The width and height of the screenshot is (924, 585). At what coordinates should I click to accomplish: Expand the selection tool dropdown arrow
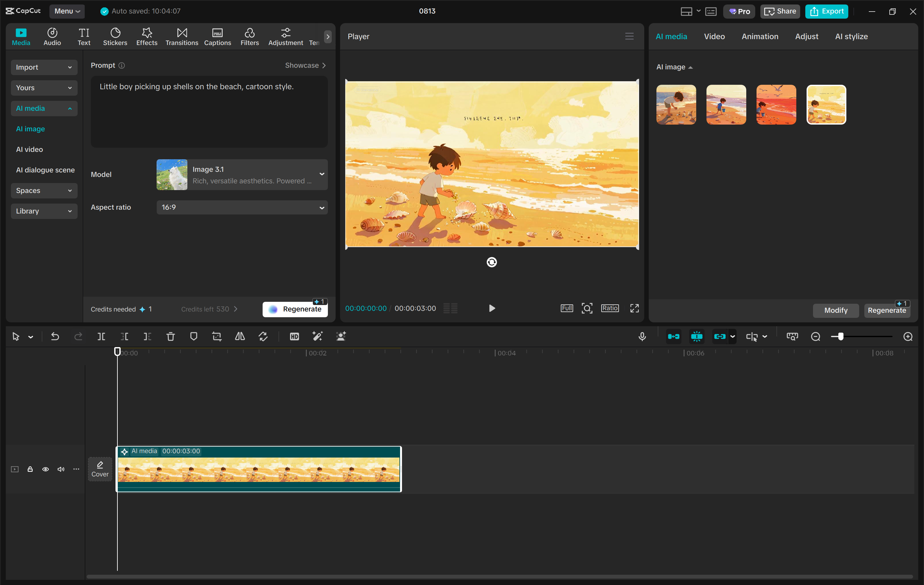click(x=31, y=337)
